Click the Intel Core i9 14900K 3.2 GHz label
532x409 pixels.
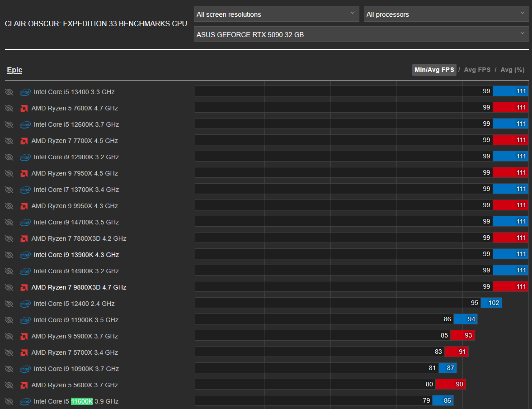76,271
